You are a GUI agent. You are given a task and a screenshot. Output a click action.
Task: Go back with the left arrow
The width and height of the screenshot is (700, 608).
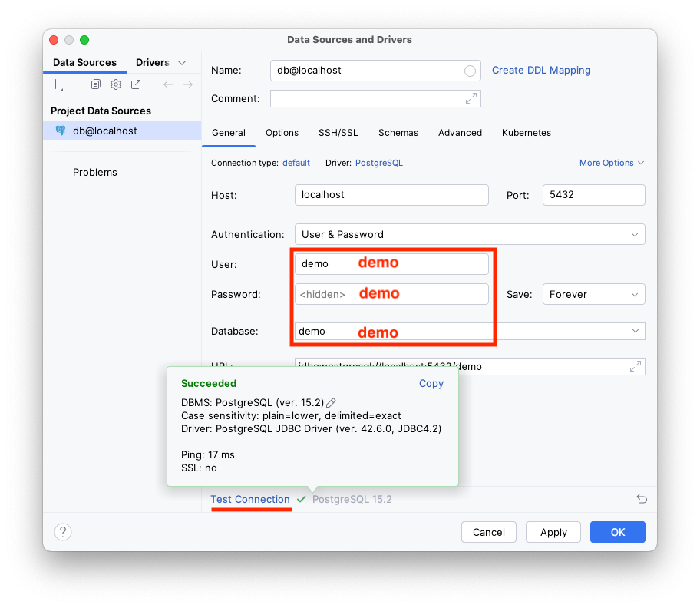pos(168,84)
